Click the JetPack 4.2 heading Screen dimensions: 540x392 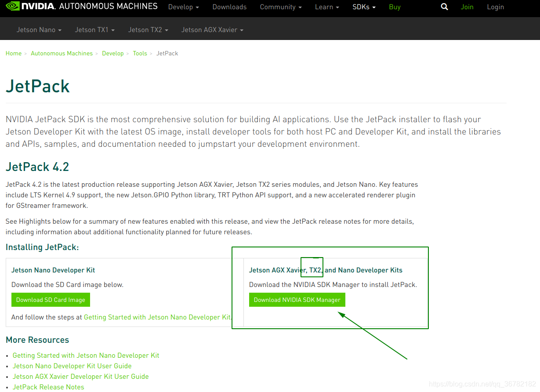pos(37,167)
